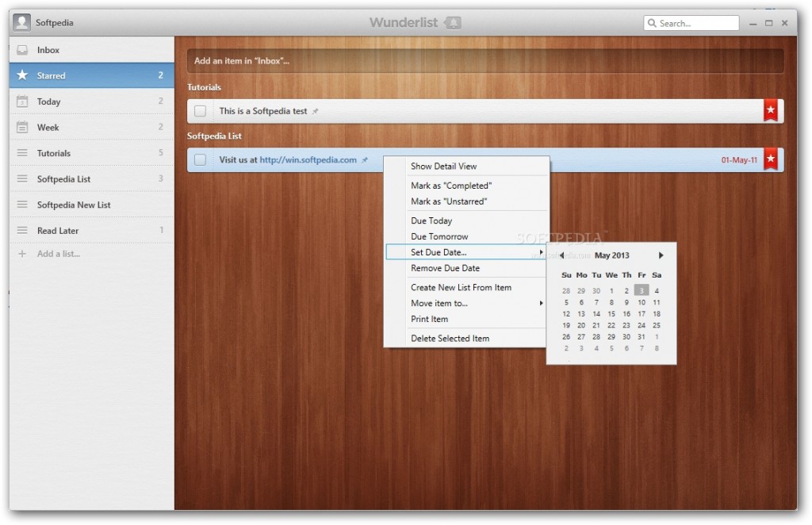Check off the 'This is a Softpedia test' task
This screenshot has width=812, height=525.
[200, 111]
